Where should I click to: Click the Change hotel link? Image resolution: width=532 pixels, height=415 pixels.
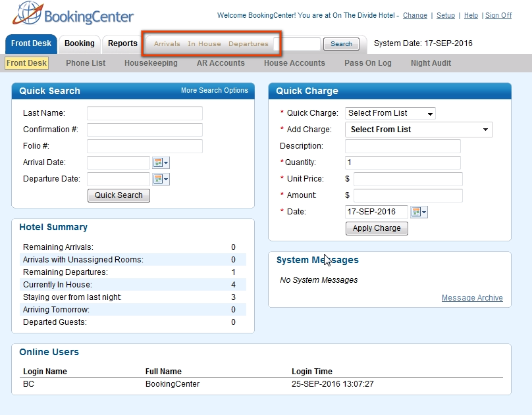tap(415, 15)
